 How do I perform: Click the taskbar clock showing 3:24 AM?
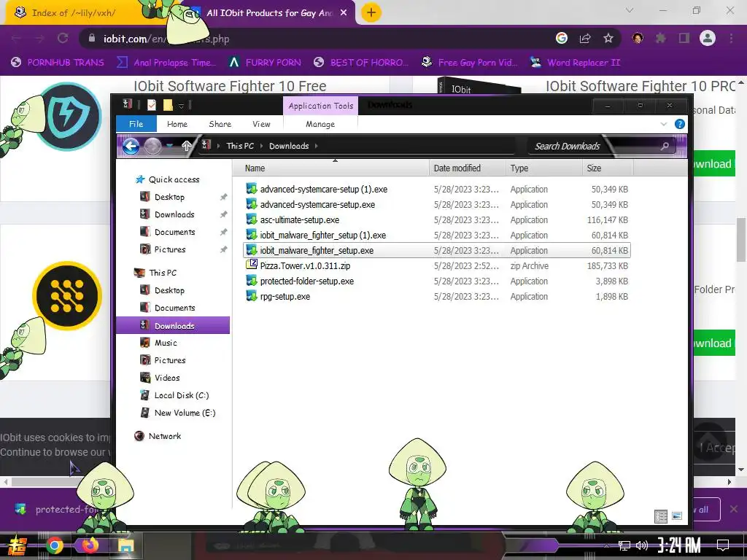point(679,545)
